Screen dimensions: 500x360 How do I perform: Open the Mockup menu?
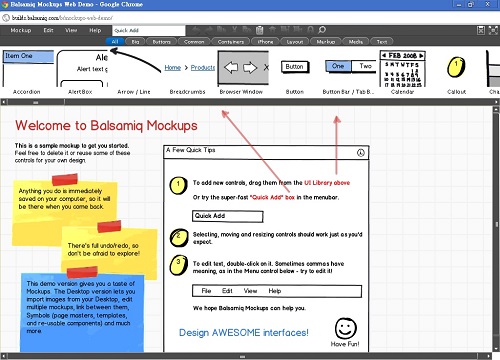click(21, 30)
